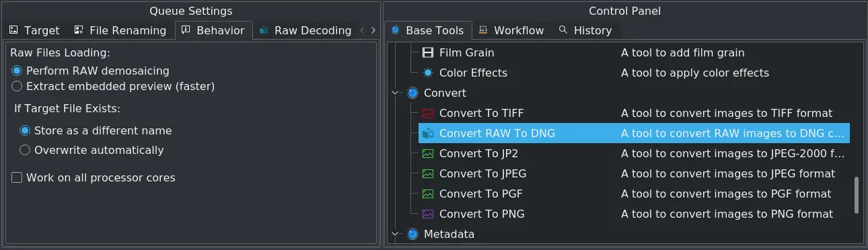
Task: Open the History tab
Action: tap(585, 30)
